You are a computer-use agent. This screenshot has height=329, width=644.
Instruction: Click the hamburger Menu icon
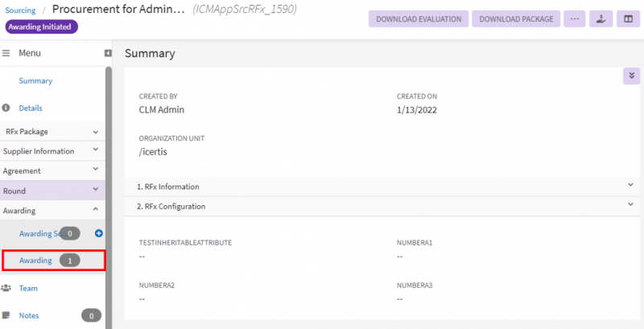[6, 53]
